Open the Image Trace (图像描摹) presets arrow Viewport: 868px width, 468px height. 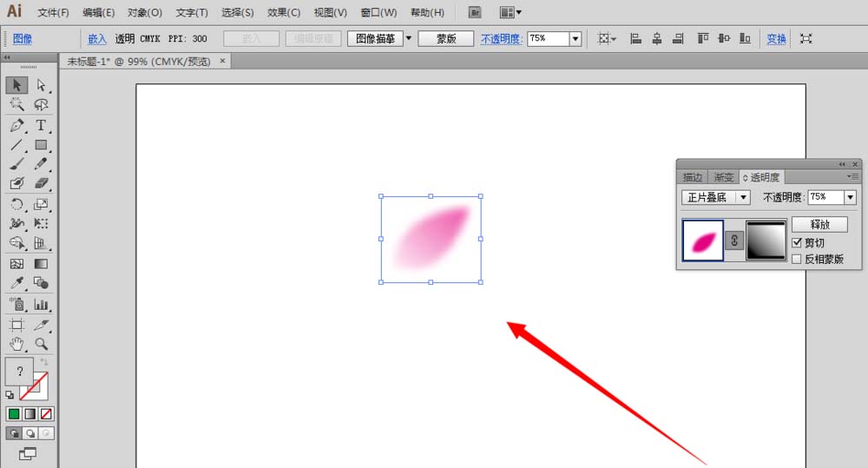point(409,38)
